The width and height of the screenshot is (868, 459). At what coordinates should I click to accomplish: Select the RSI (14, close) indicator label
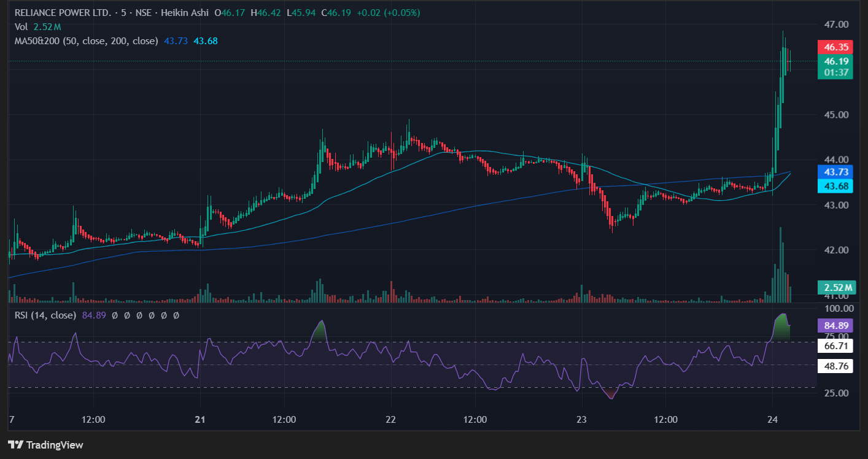tap(45, 315)
